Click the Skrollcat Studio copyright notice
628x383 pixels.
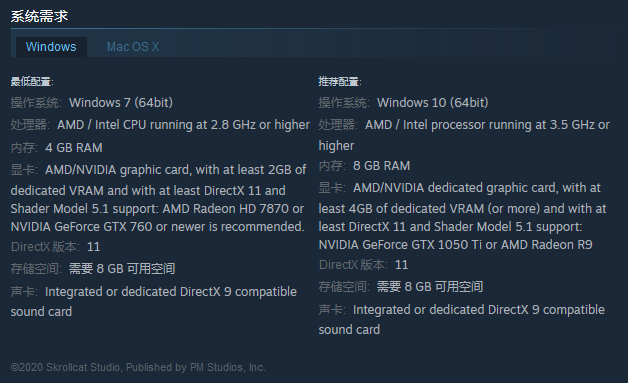[x=138, y=367]
